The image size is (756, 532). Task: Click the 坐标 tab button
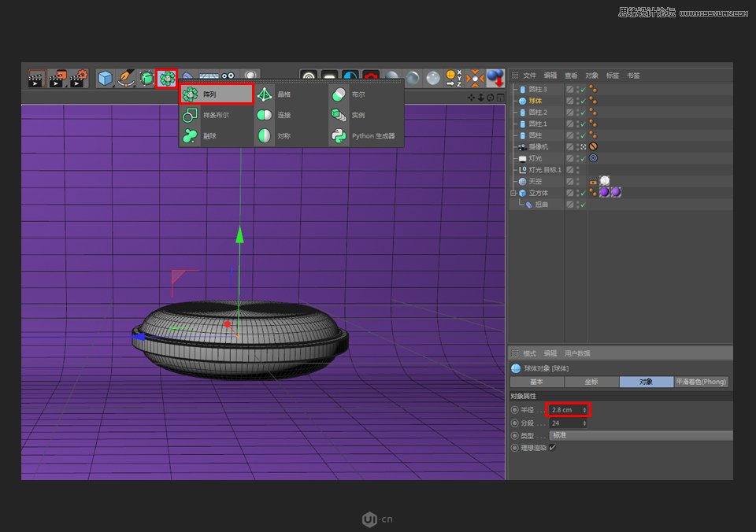591,382
